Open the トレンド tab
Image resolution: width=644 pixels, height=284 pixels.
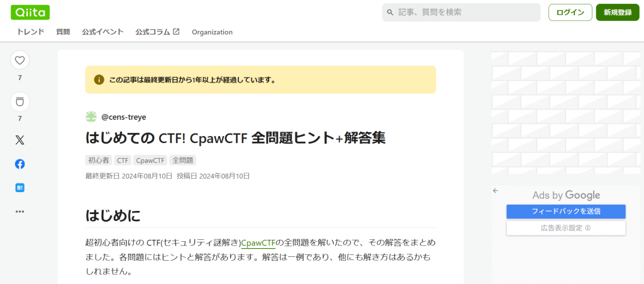30,32
